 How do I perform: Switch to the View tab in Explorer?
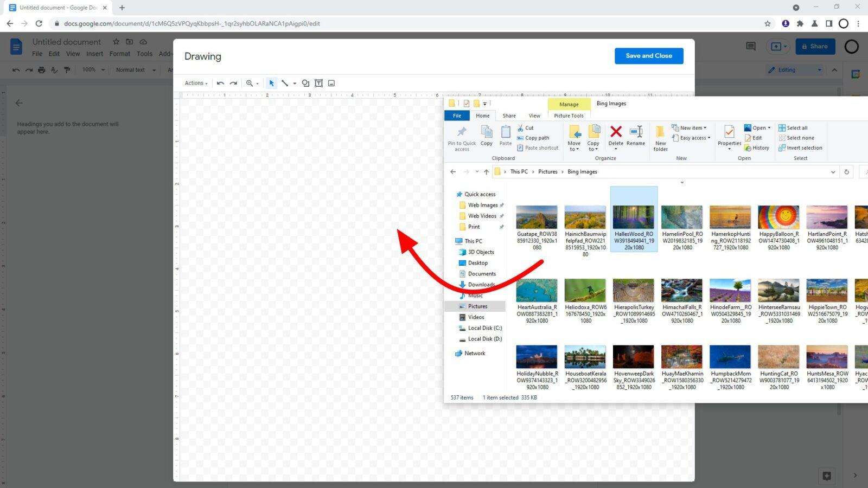point(534,115)
